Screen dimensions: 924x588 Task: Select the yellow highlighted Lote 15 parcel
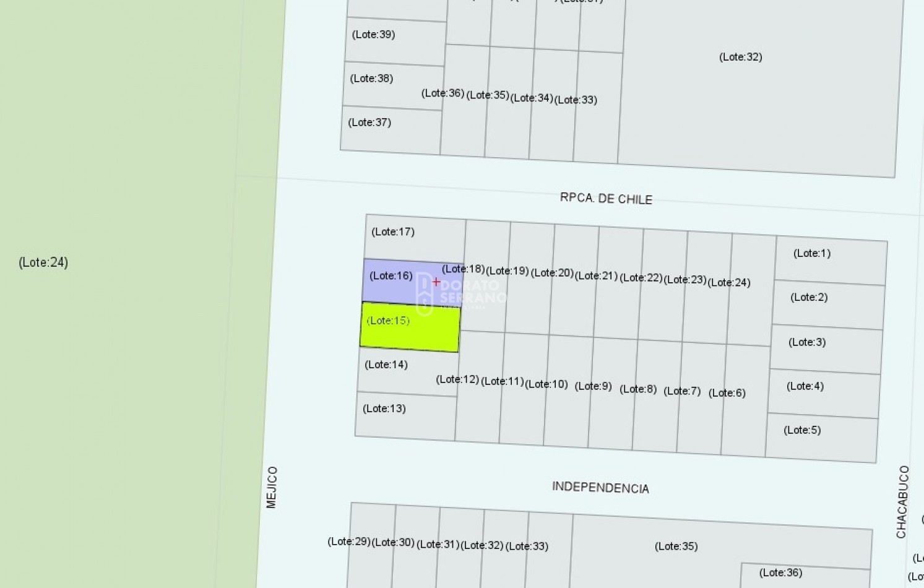[410, 327]
